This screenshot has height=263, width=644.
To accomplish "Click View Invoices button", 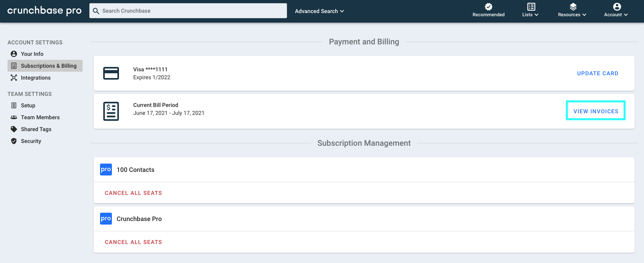I will pyautogui.click(x=596, y=111).
